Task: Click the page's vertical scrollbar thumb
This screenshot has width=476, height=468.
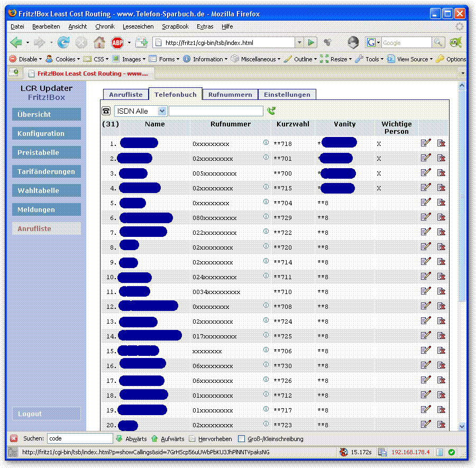Action: pyautogui.click(x=462, y=196)
